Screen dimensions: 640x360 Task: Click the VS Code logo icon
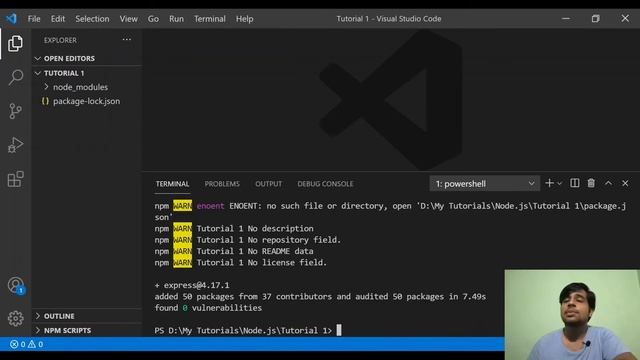point(11,18)
